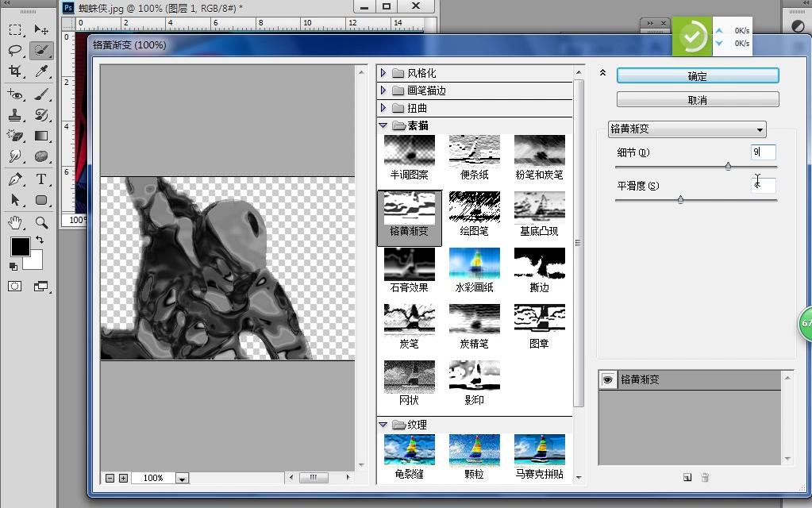Open the preview zoom percentage dropdown
The image size is (812, 508).
coord(182,478)
